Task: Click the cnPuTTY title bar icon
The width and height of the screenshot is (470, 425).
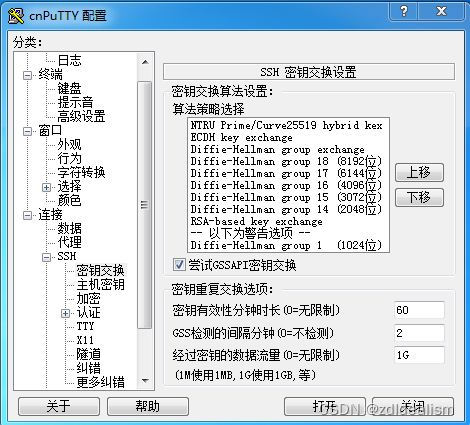Action: (x=16, y=15)
